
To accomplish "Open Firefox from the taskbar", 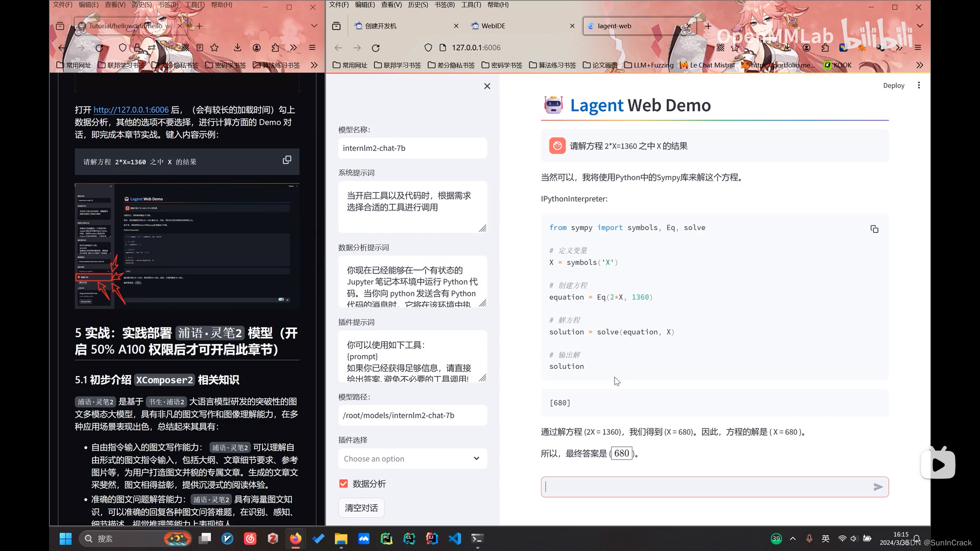I will coord(296,539).
